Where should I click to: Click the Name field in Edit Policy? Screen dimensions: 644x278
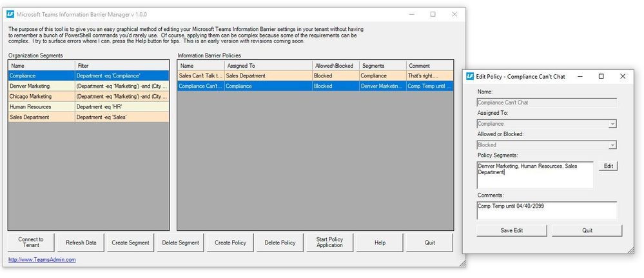(547, 103)
